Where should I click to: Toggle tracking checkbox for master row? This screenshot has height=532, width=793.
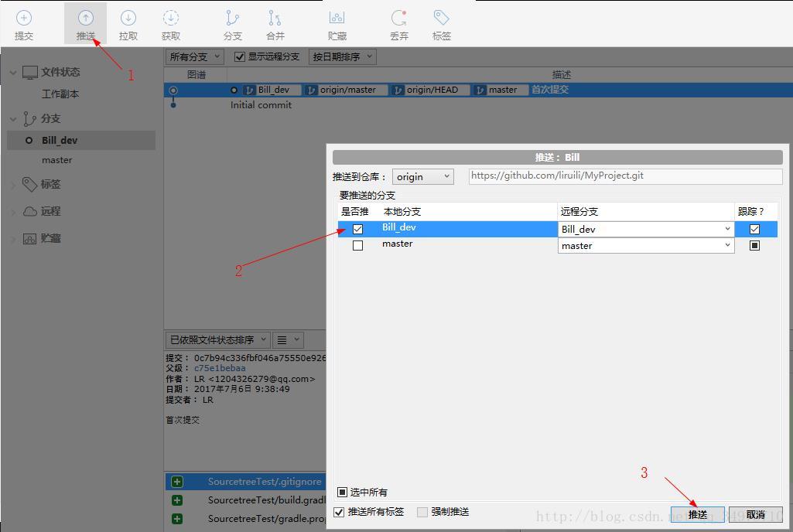tap(754, 245)
